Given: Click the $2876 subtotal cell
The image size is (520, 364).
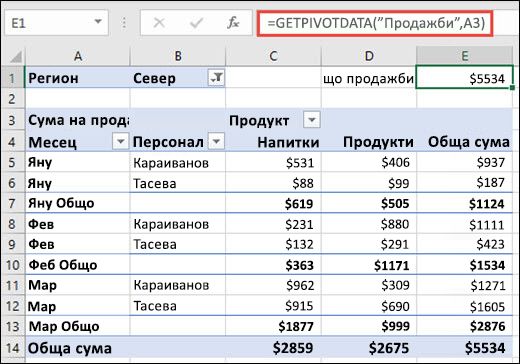Looking at the screenshot, I should tap(464, 326).
